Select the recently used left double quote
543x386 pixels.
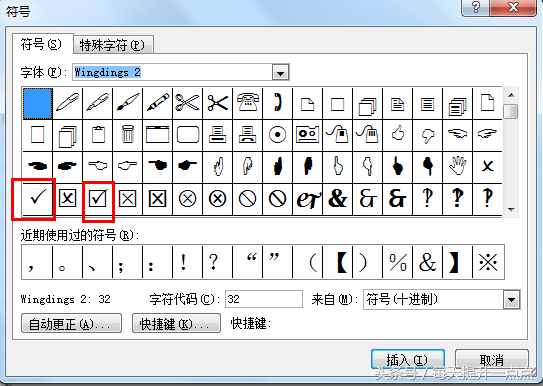tap(247, 262)
